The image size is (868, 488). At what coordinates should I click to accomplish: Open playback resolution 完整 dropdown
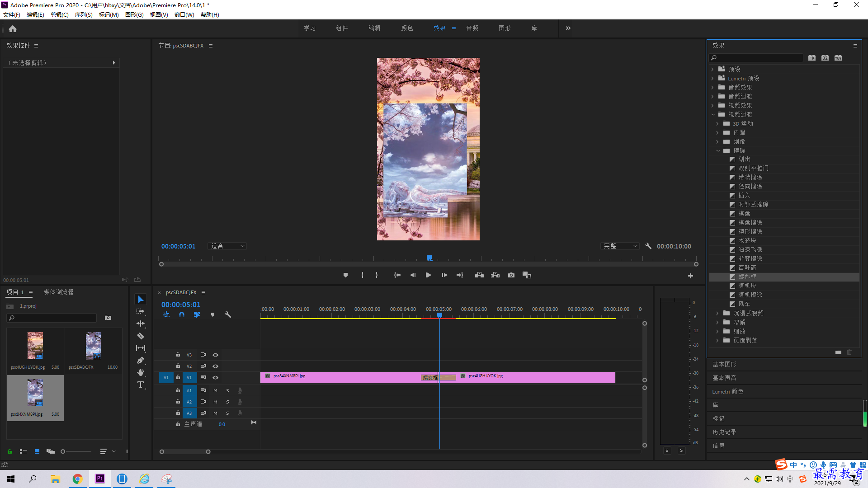click(x=620, y=246)
